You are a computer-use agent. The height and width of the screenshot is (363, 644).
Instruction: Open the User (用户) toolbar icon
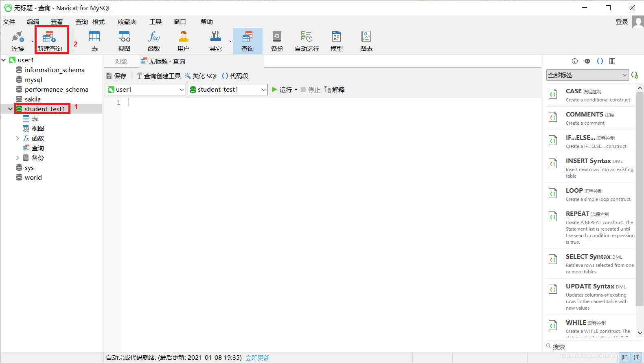coord(184,41)
